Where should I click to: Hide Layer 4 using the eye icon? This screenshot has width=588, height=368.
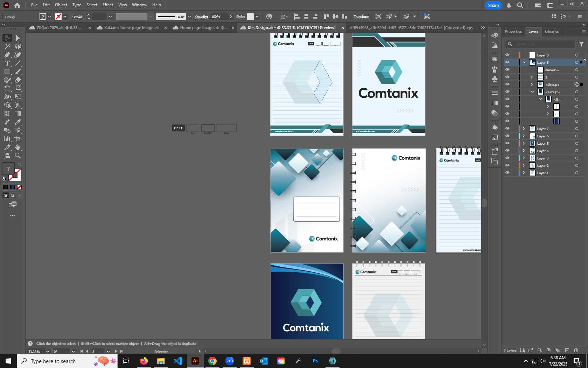coord(507,151)
